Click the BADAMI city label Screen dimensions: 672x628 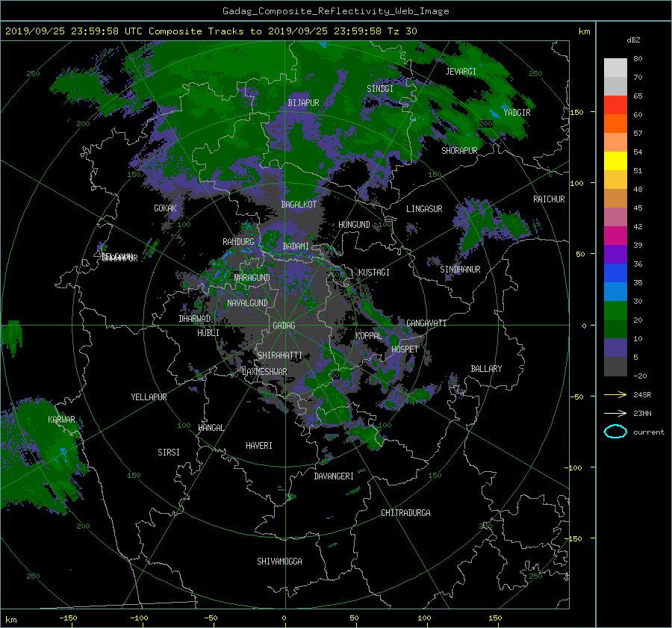[x=296, y=246]
